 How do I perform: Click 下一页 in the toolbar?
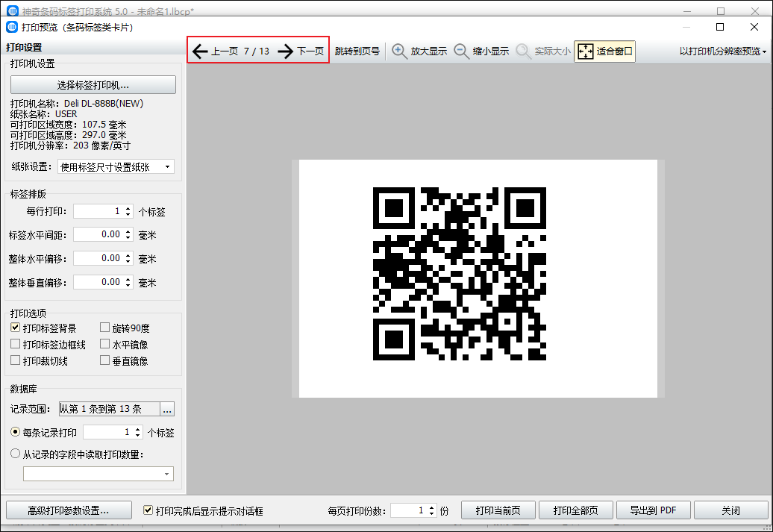coord(310,51)
